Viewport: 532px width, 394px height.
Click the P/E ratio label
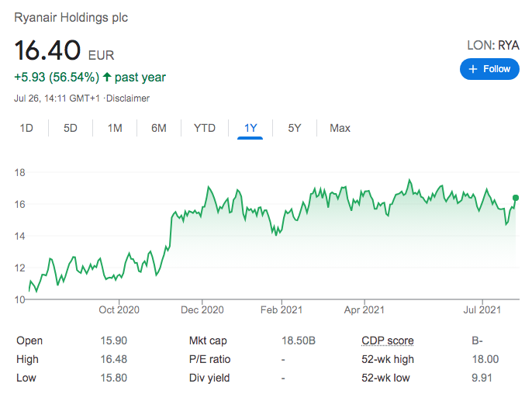[209, 359]
